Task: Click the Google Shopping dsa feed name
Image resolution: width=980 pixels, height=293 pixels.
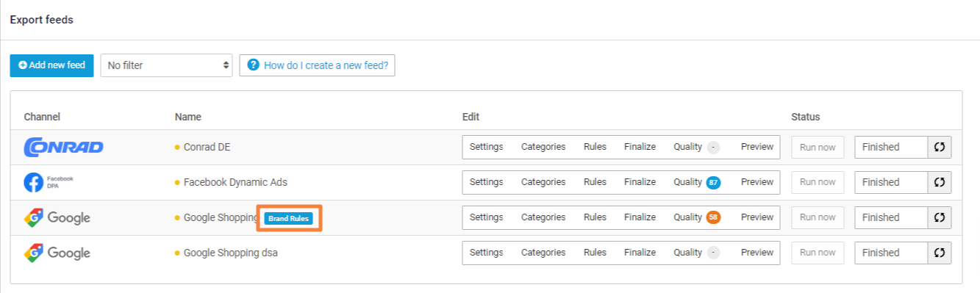Action: (231, 253)
